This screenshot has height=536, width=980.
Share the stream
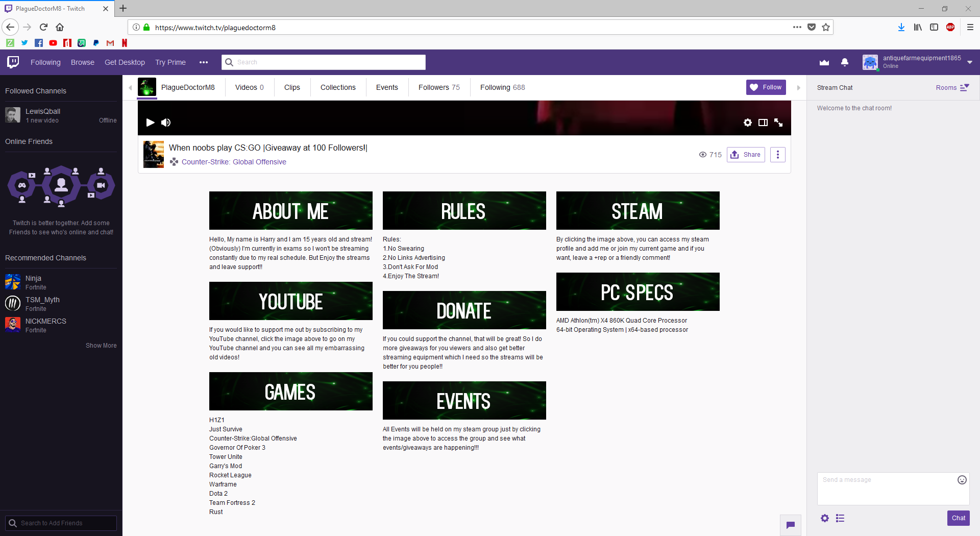pyautogui.click(x=746, y=155)
